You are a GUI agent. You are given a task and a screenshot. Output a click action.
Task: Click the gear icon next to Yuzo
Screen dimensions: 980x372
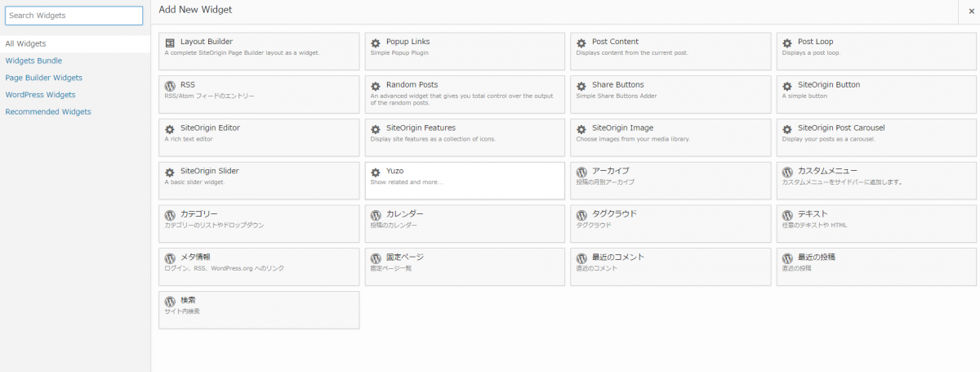376,173
